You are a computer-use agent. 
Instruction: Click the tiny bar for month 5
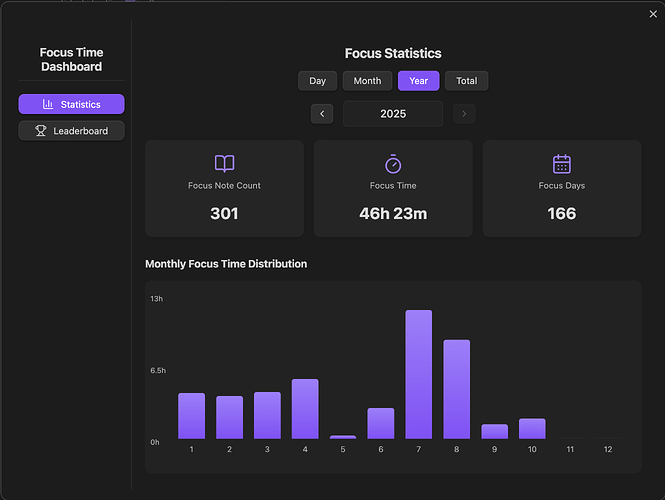[342, 437]
